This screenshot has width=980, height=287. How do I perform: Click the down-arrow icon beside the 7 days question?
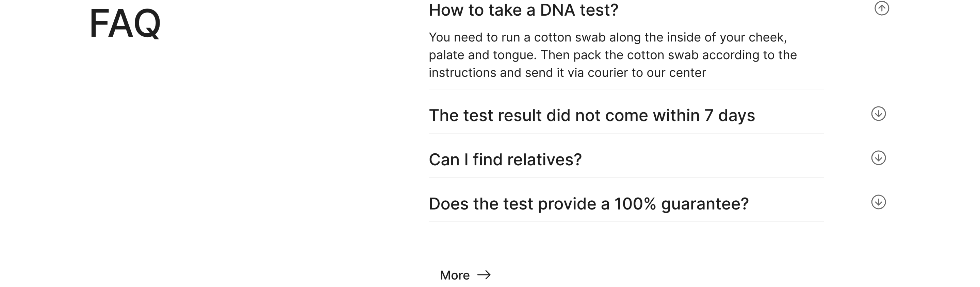(x=878, y=114)
